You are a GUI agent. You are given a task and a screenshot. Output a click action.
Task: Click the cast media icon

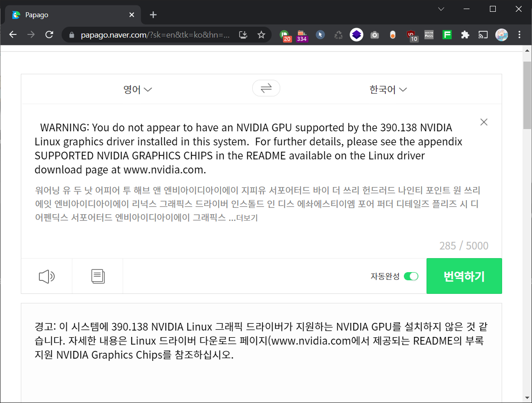point(483,34)
